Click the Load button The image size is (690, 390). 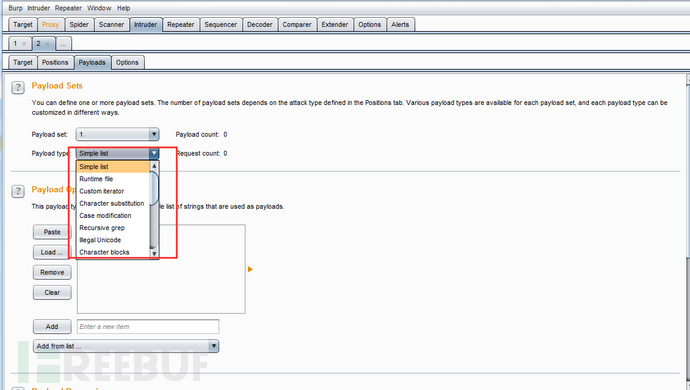click(x=52, y=252)
